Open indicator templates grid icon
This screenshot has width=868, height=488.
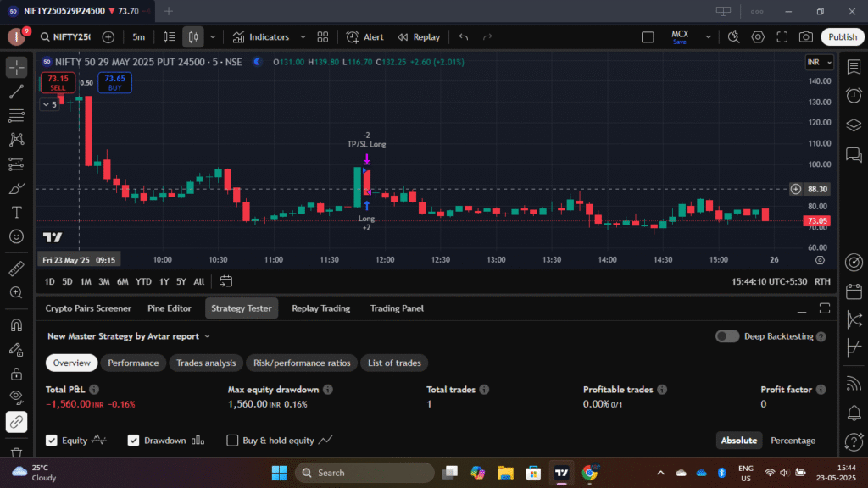[323, 37]
